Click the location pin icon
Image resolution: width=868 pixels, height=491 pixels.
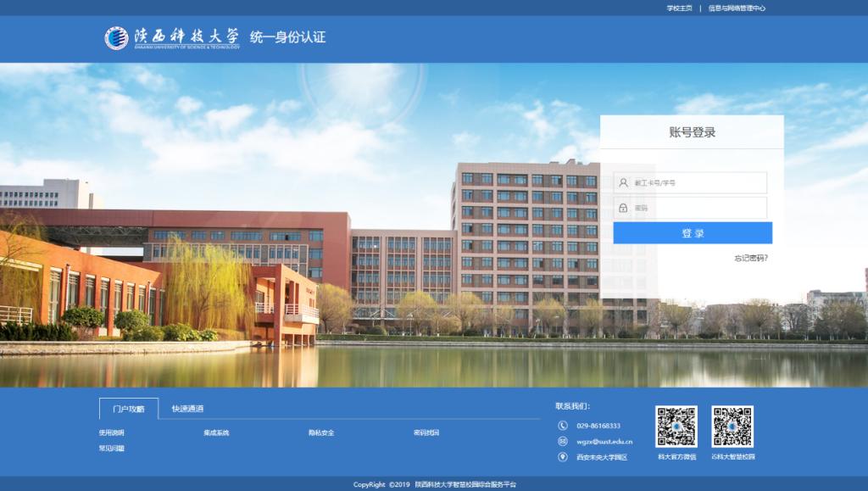(563, 457)
